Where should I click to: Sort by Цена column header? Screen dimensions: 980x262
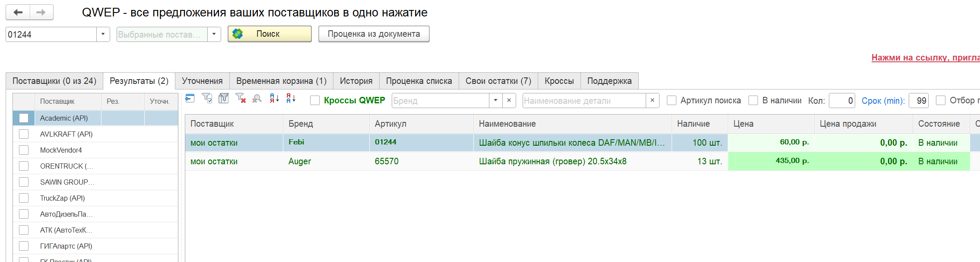pyautogui.click(x=771, y=124)
